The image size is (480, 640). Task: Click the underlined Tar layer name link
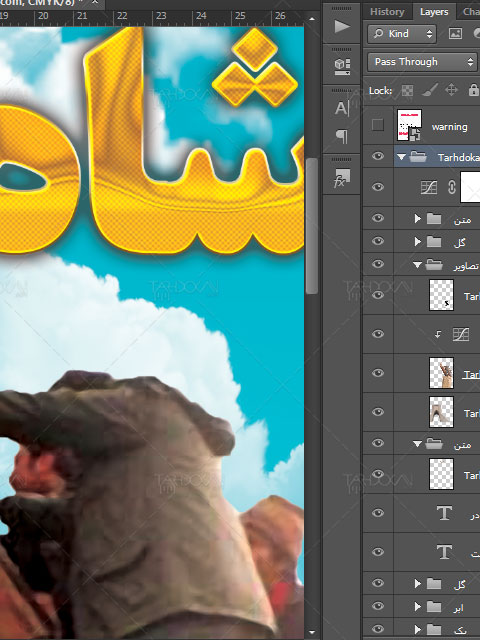pyautogui.click(x=471, y=374)
